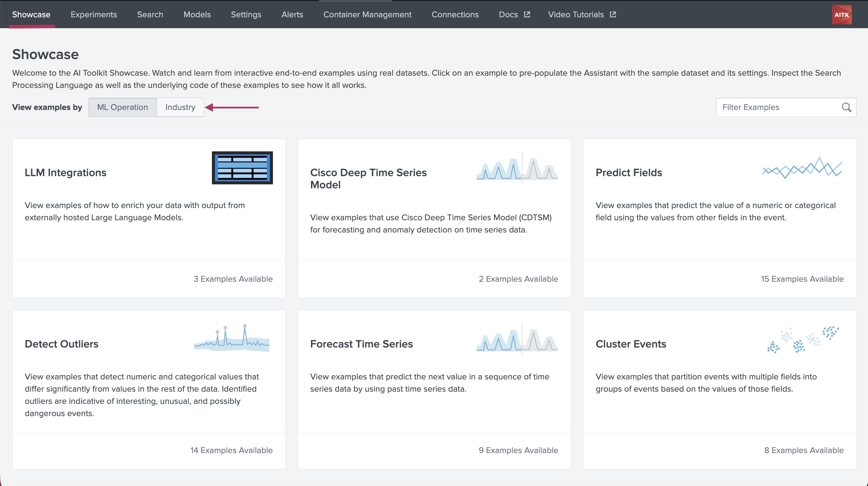Image resolution: width=868 pixels, height=486 pixels.
Task: Click the Showcase page heading
Action: click(x=45, y=54)
